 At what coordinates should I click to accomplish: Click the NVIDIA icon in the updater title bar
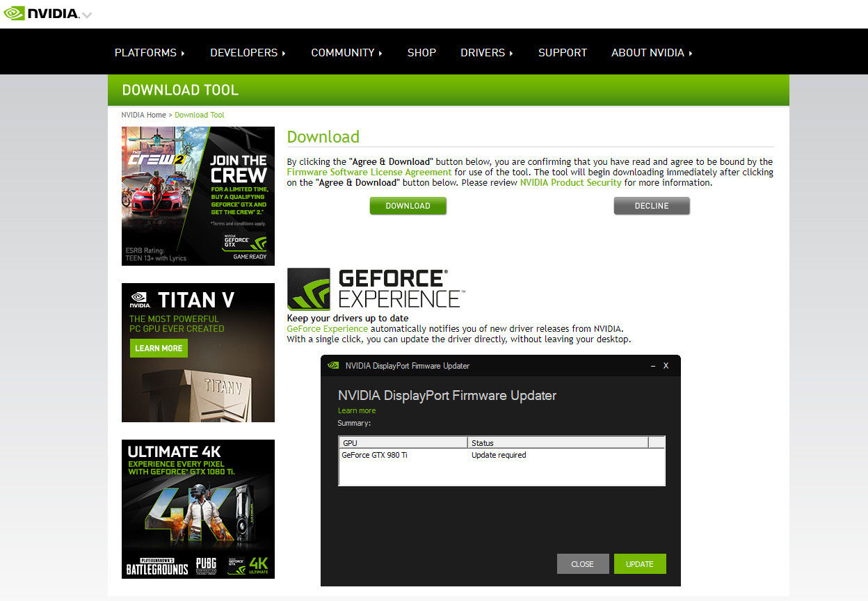pyautogui.click(x=333, y=365)
